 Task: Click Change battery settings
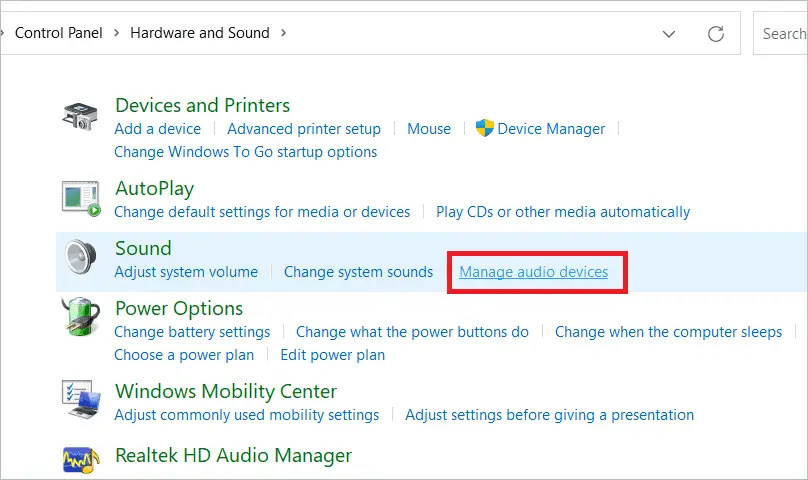point(192,332)
